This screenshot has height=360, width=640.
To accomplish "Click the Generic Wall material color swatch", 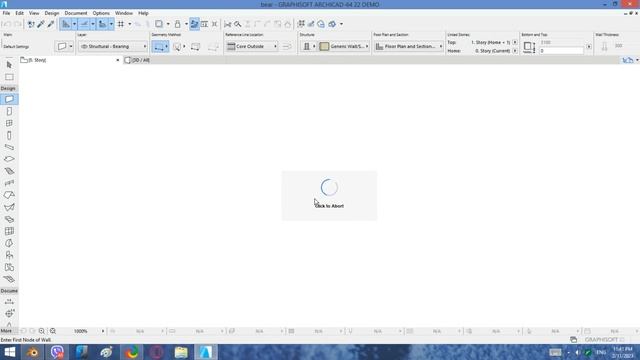I will tap(324, 47).
